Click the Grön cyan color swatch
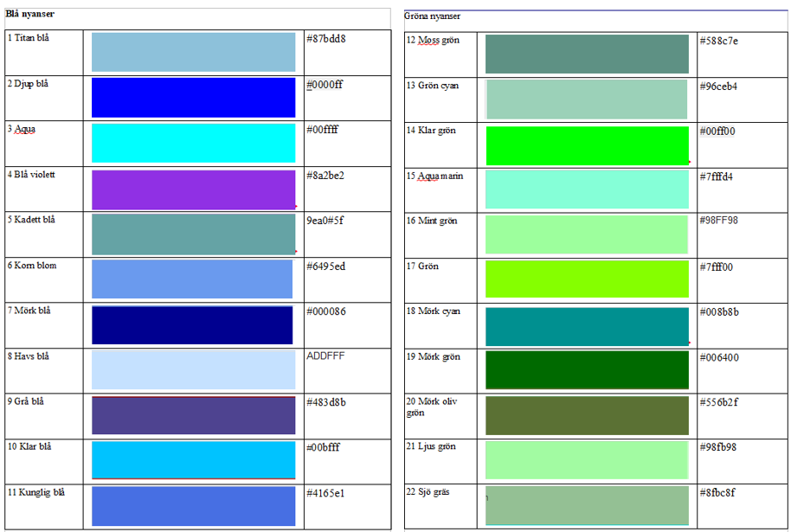791x532 pixels. tap(586, 99)
